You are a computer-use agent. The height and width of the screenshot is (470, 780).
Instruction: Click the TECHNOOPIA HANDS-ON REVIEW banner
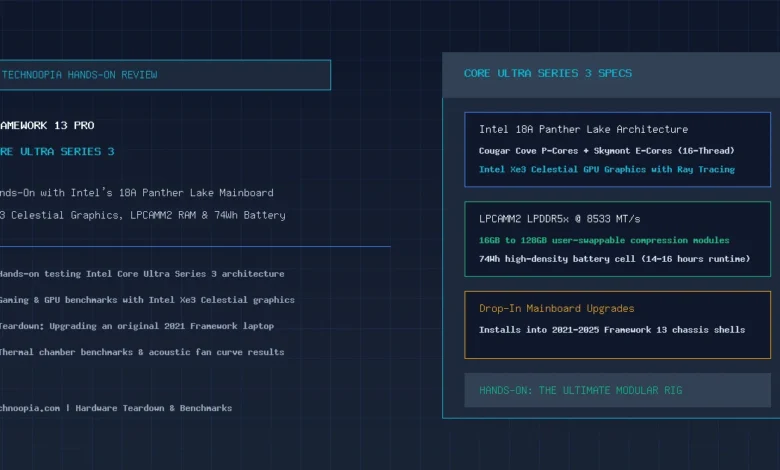pos(165,75)
